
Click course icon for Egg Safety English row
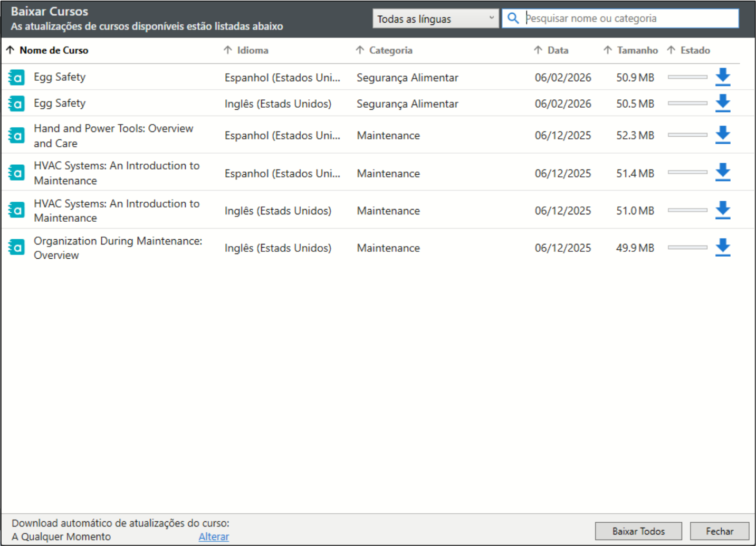[x=16, y=103]
